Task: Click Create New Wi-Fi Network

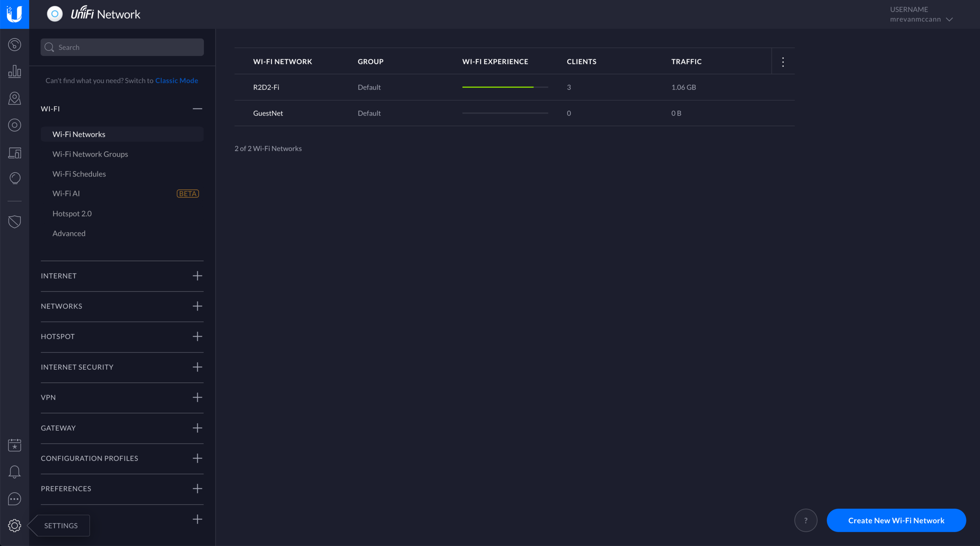Action: click(x=896, y=520)
